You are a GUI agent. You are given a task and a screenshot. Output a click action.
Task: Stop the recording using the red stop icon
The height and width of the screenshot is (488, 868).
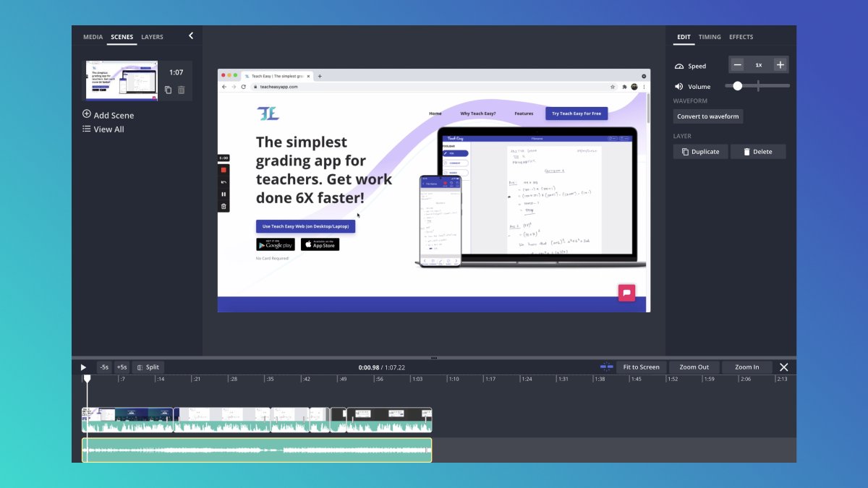click(x=224, y=170)
